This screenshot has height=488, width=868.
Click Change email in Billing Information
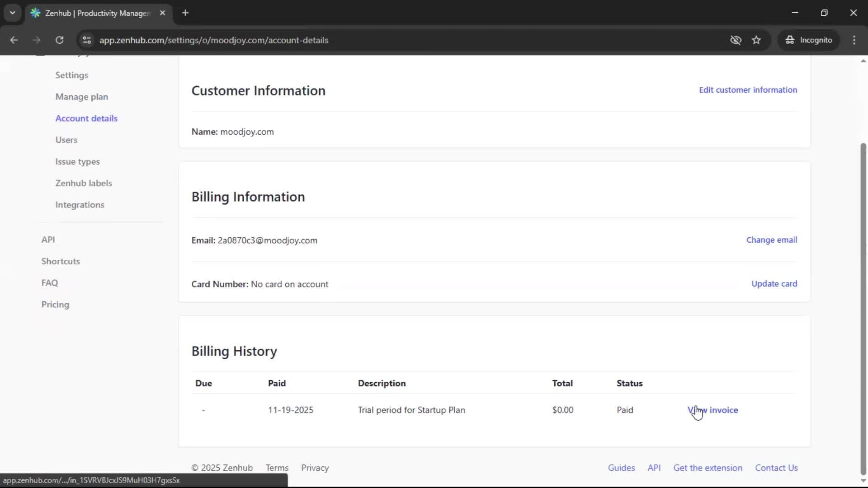771,239
